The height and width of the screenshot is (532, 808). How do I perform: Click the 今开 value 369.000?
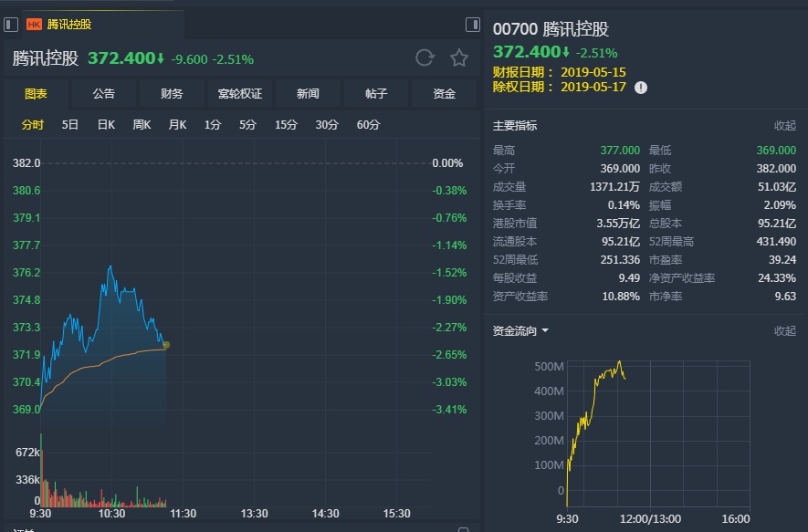(x=620, y=169)
